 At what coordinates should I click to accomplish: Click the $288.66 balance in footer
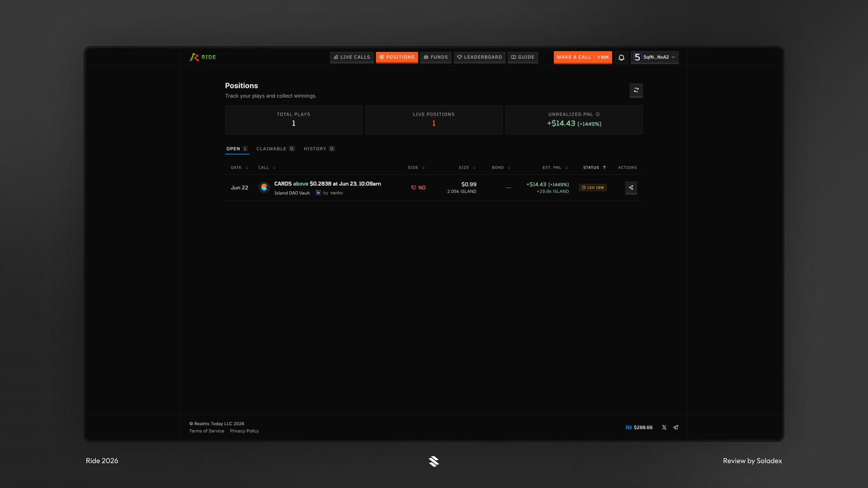click(639, 427)
